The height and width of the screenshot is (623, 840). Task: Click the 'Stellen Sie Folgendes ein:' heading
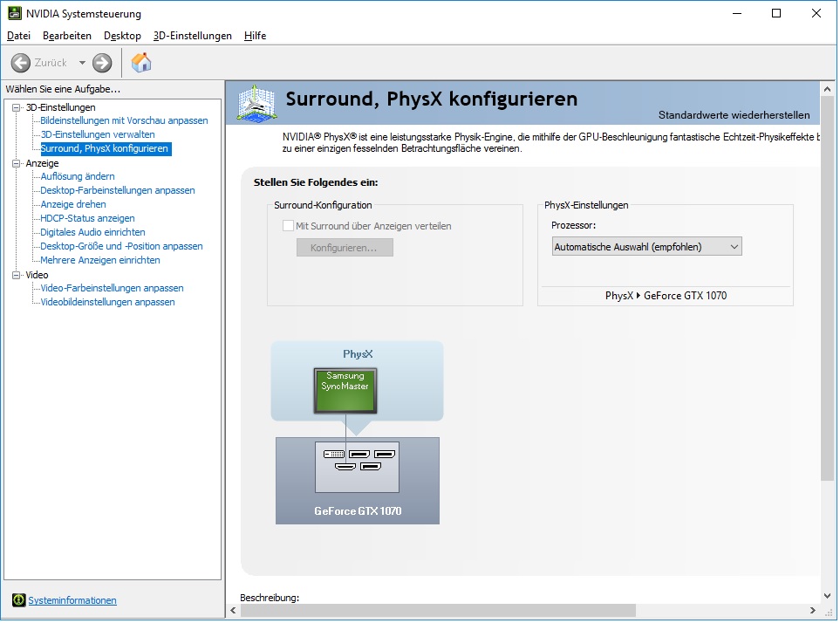(x=316, y=182)
